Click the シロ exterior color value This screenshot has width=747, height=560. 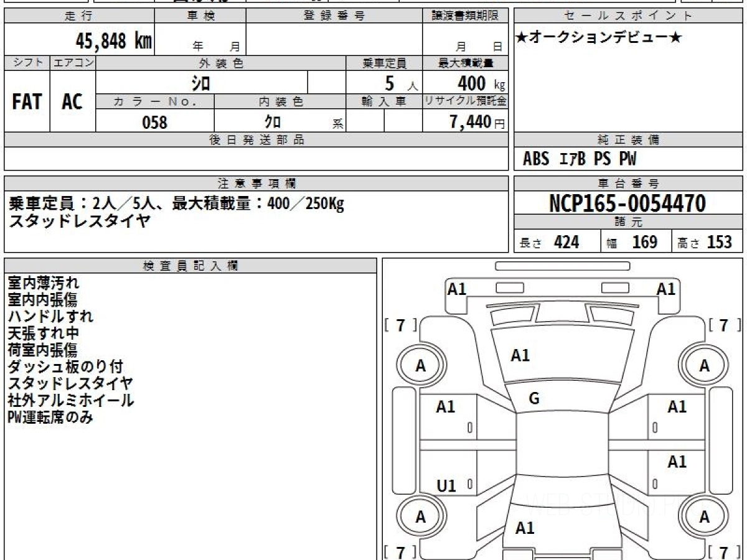[x=200, y=83]
